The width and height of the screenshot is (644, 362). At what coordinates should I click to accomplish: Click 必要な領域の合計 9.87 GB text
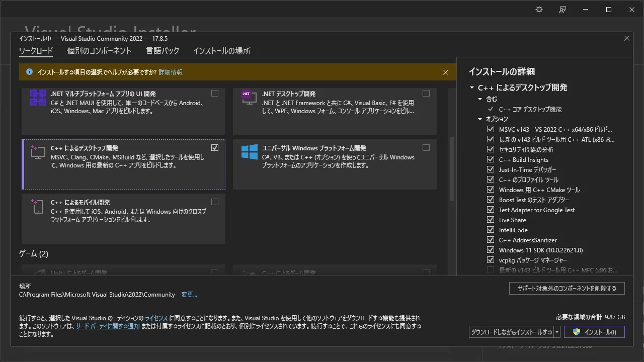coord(590,317)
